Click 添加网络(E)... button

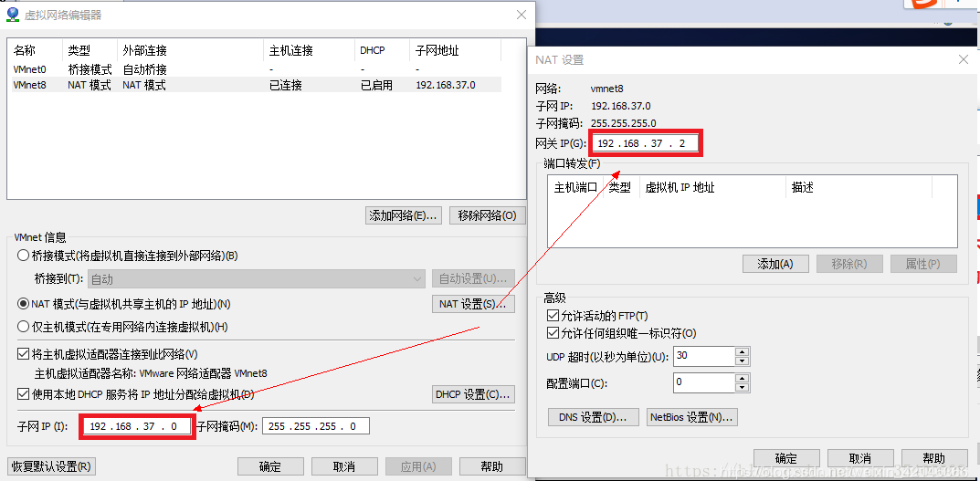click(x=404, y=215)
